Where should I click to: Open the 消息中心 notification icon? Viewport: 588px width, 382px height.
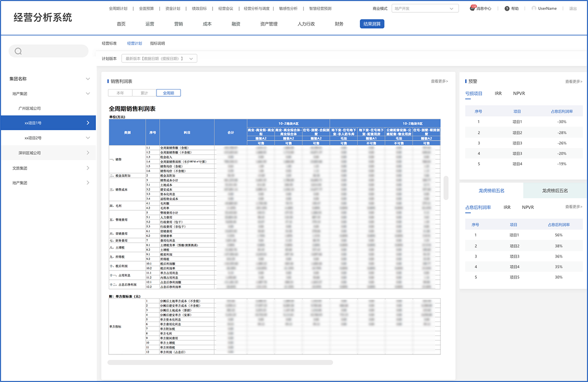pos(473,8)
